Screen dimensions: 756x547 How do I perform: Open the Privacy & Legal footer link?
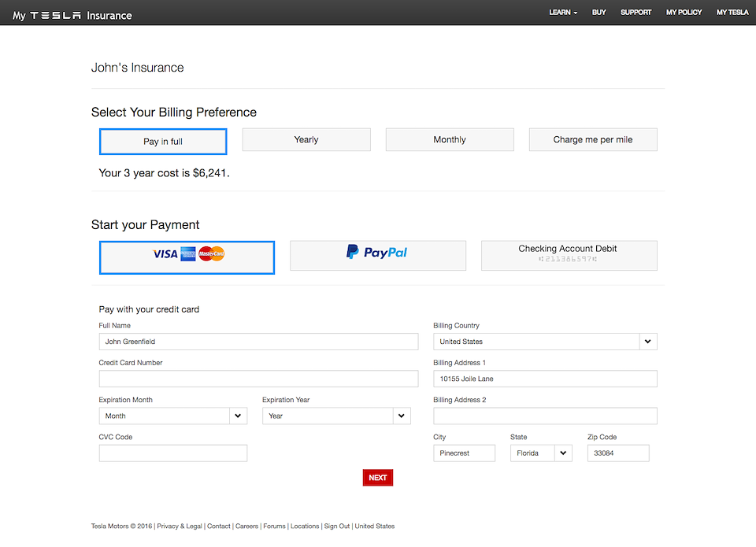(180, 526)
